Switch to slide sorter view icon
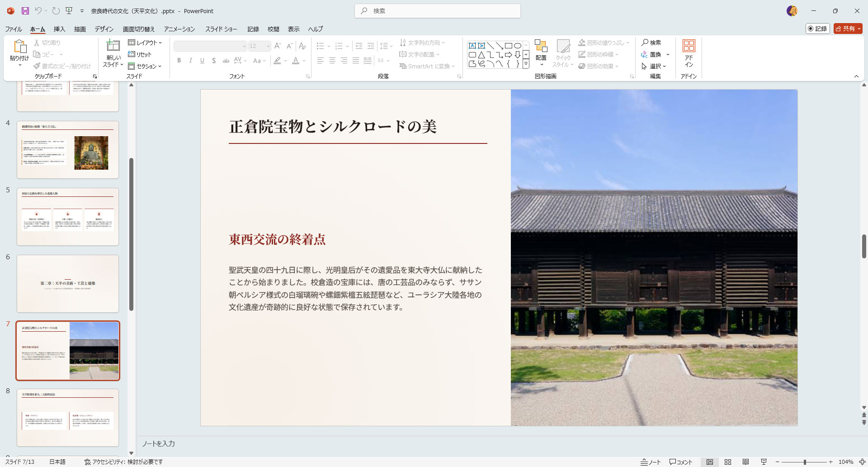The height and width of the screenshot is (467, 868). (x=728, y=462)
